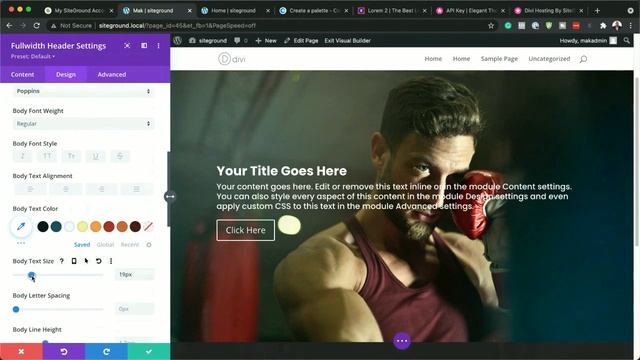This screenshot has width=640, height=360.
Task: Open Body Text Size help question mark
Action: coord(62,261)
